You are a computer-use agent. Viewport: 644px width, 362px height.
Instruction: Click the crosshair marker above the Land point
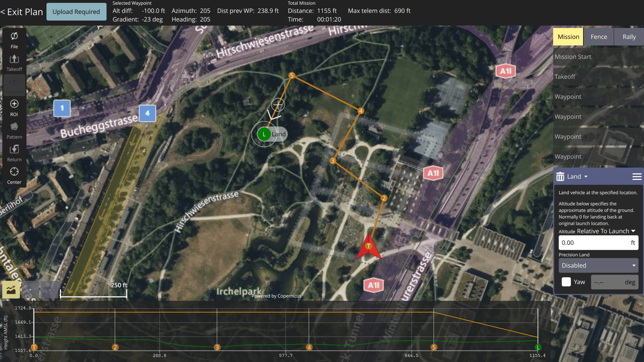278,104
